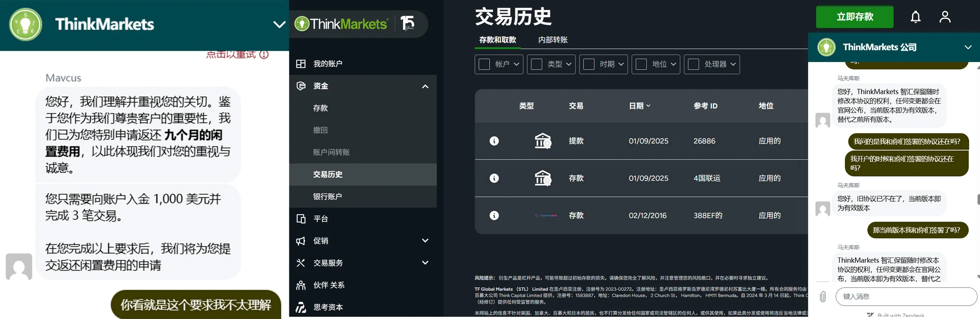Viewport: 980px width, 319px height.
Task: Click the ThinkMarkets lightbulb logo in left chat header
Action: coord(25,24)
